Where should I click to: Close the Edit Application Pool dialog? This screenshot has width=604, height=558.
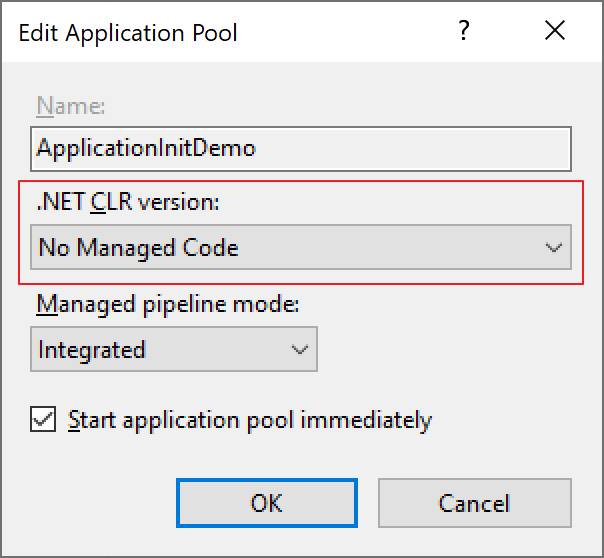555,32
